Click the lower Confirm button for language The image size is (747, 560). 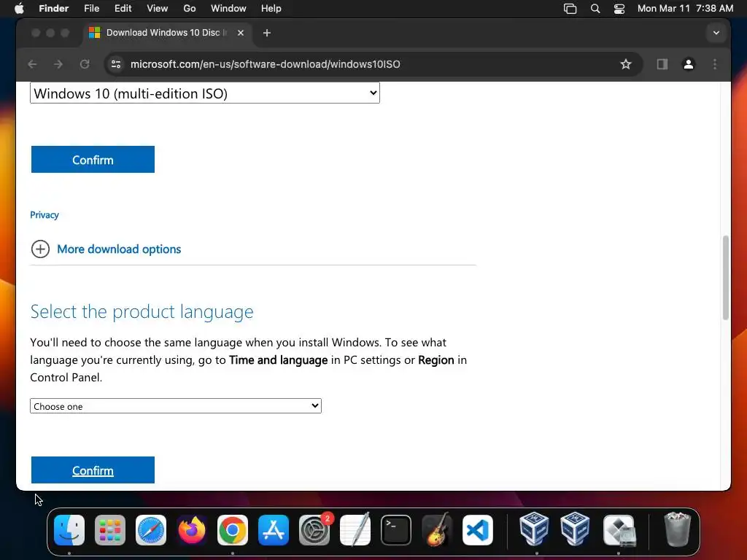point(93,470)
